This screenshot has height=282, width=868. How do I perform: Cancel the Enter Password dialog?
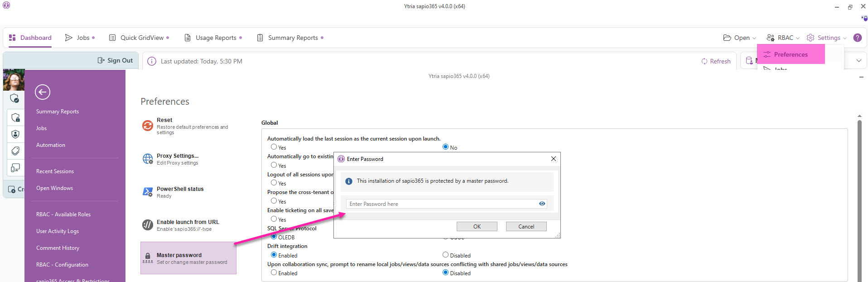(526, 227)
